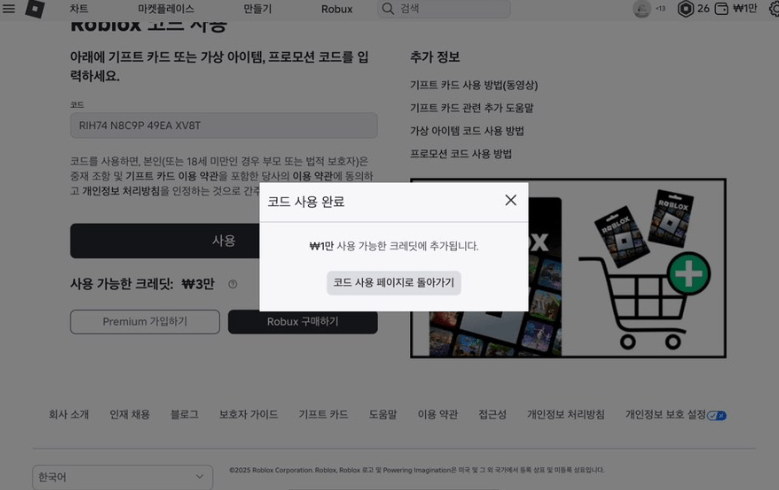This screenshot has width=779, height=490.
Task: Open 개인정보 처리방침 link in the terms paragraph
Action: pos(121,191)
